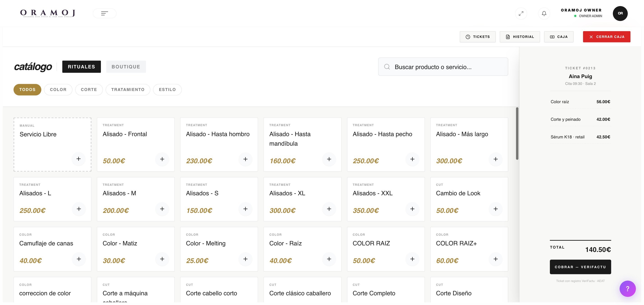Image resolution: width=644 pixels, height=305 pixels.
Task: Focus the Buscar producto o servicio field
Action: 443,67
